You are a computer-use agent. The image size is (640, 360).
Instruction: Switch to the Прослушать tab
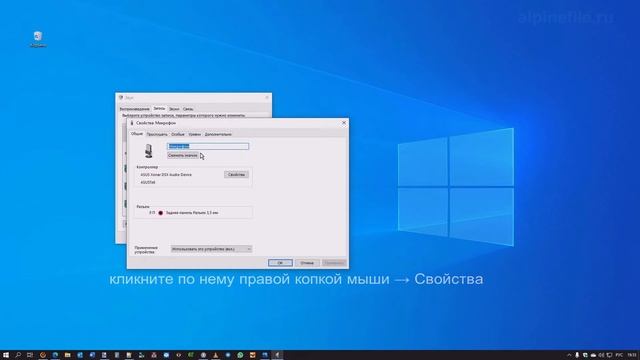(157, 134)
